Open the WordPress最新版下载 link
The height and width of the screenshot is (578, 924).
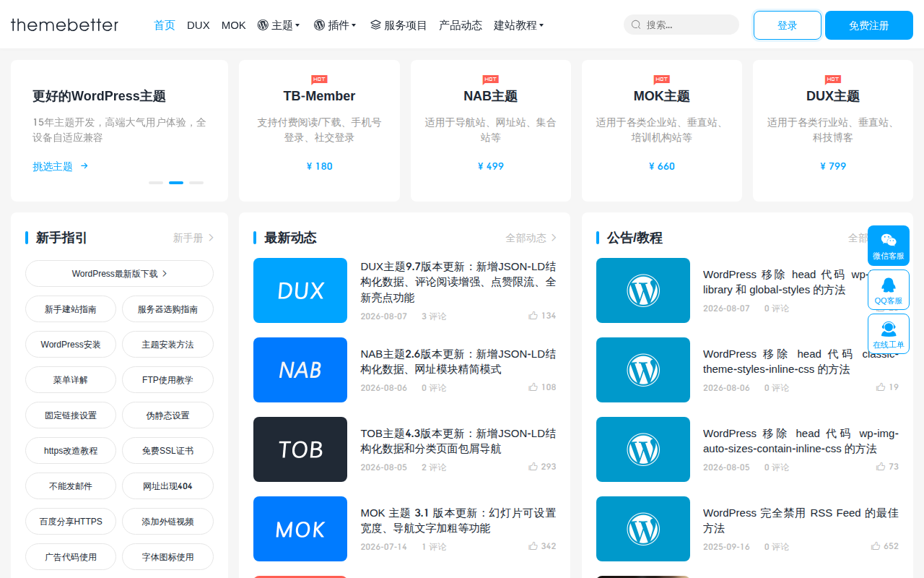pos(119,274)
